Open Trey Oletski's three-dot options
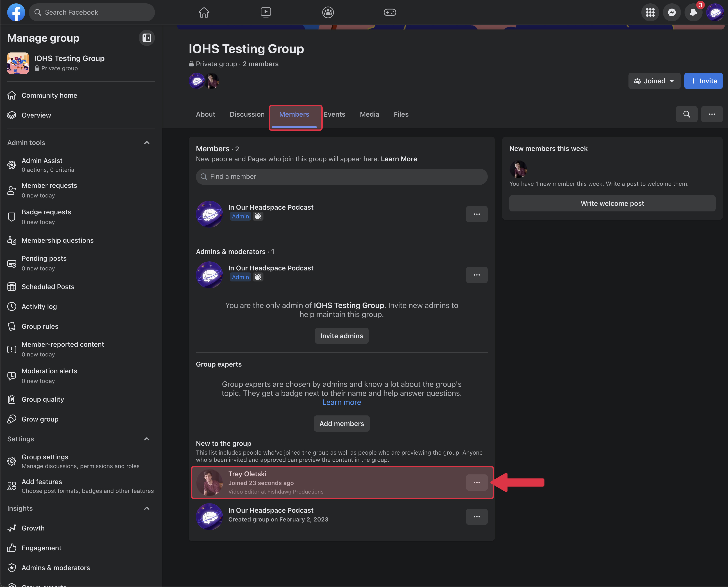 (476, 483)
